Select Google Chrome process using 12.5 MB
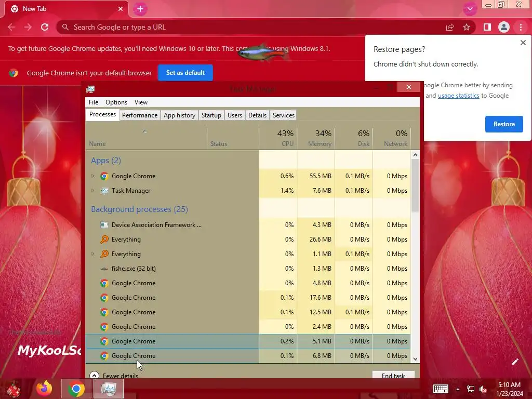532x399 pixels. click(x=248, y=312)
